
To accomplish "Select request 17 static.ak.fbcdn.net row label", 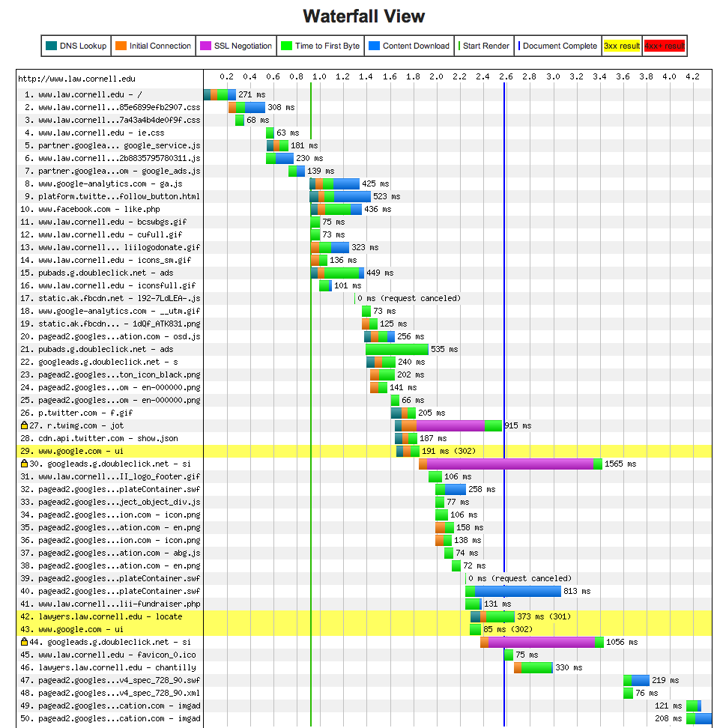I will [x=110, y=299].
